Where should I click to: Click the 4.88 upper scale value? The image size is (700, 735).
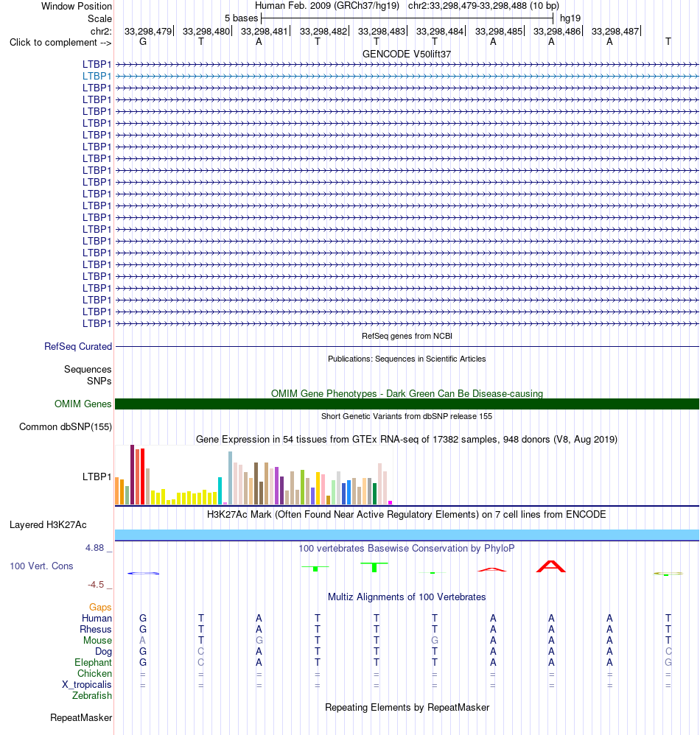coord(94,547)
